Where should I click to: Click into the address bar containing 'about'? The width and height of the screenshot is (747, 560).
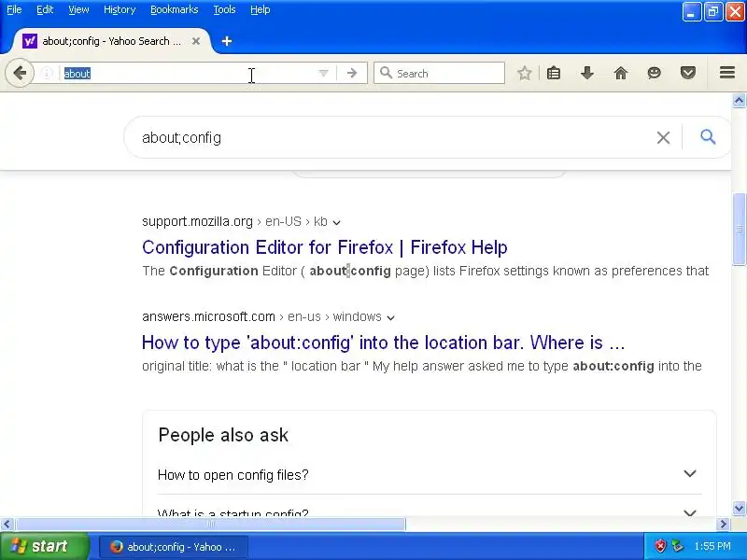point(189,74)
